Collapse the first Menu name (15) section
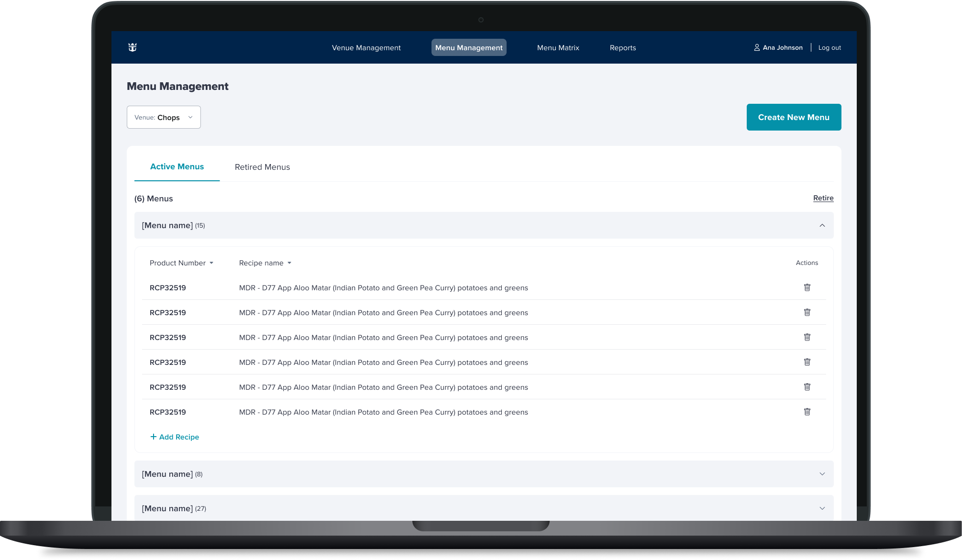962x560 pixels. tap(822, 225)
